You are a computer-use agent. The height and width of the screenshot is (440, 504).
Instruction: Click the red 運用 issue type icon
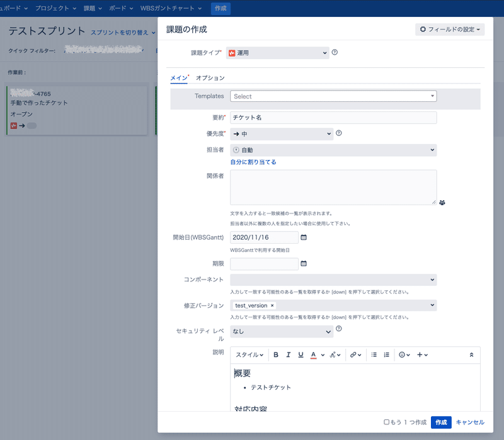(x=232, y=53)
